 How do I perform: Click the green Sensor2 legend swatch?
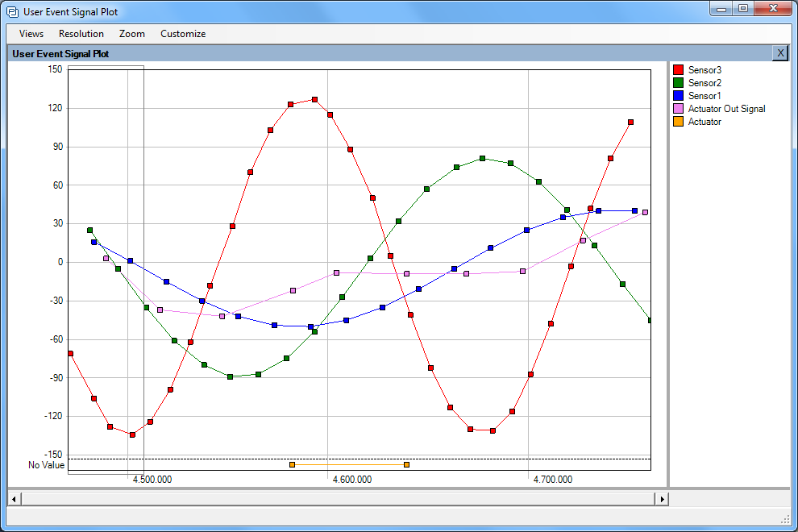click(679, 83)
